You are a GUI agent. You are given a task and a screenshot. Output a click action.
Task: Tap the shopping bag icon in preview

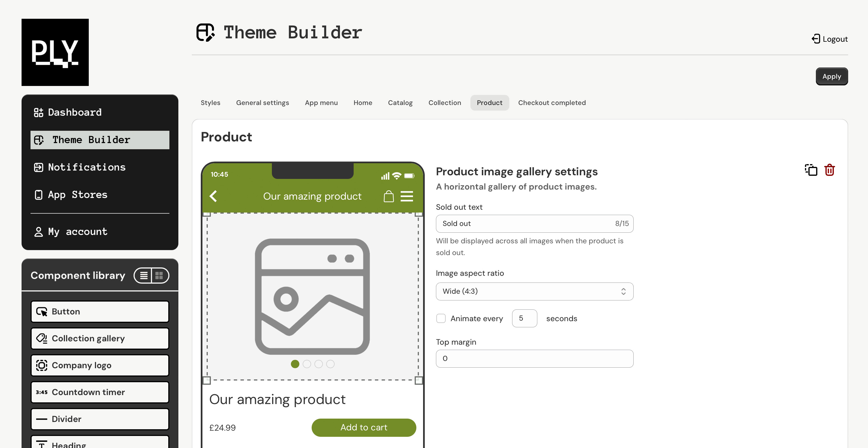(x=389, y=196)
